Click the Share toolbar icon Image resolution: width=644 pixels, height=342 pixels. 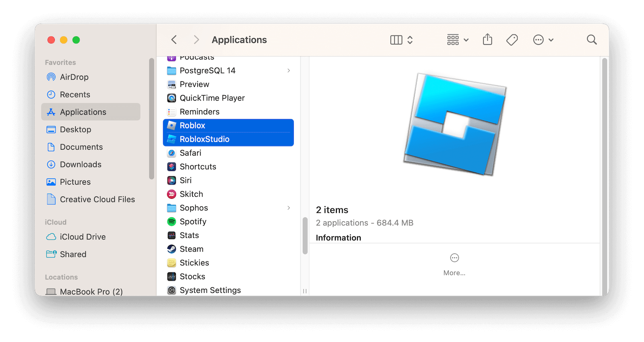tap(487, 39)
